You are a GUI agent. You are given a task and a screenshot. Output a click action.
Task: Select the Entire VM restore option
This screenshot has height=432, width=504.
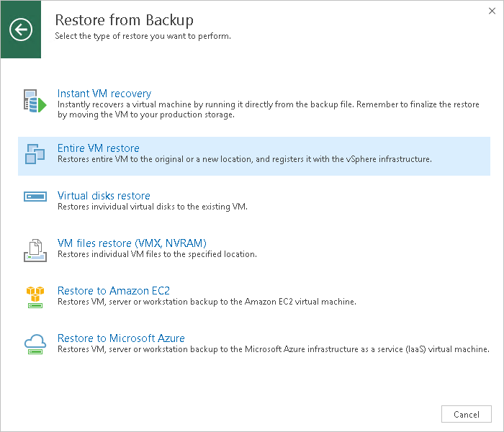click(x=98, y=148)
